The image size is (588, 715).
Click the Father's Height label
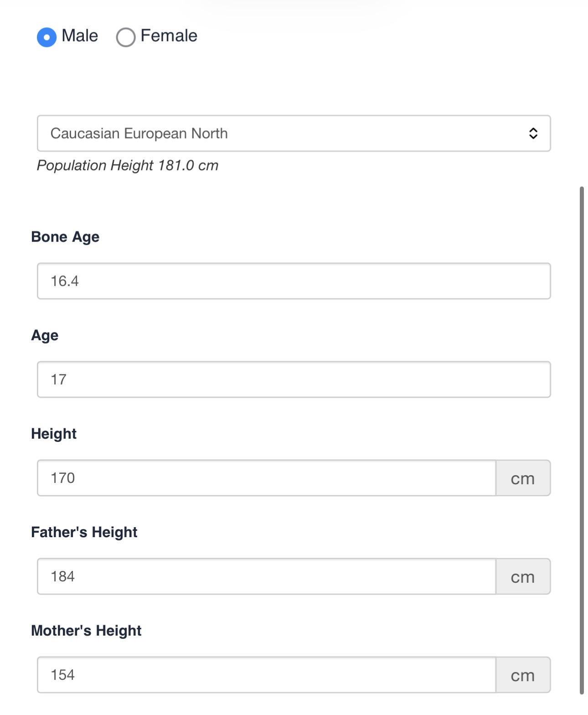[x=84, y=532]
